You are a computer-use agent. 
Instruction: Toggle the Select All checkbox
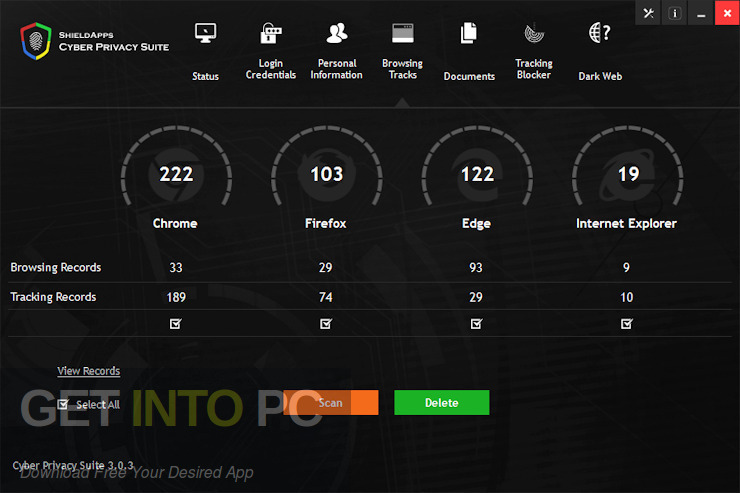(x=63, y=404)
